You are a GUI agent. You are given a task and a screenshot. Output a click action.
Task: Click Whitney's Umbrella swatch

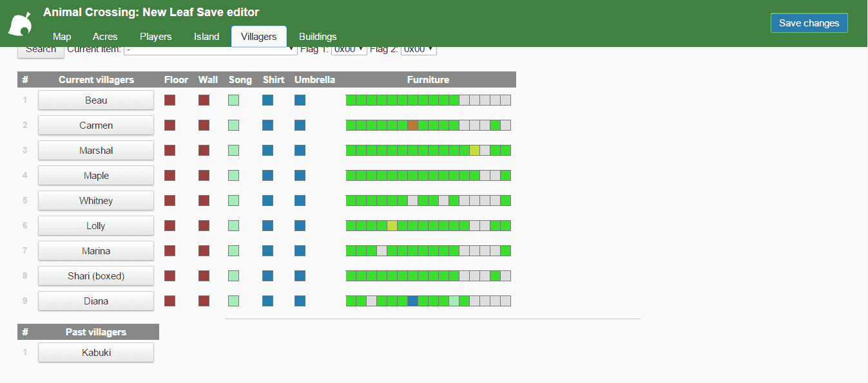[x=300, y=201]
